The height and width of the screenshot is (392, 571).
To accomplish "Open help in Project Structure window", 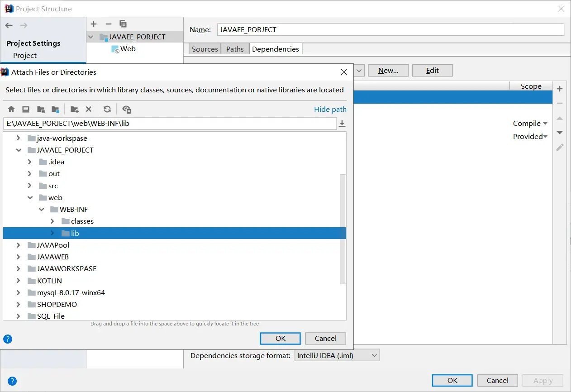I will [x=12, y=381].
